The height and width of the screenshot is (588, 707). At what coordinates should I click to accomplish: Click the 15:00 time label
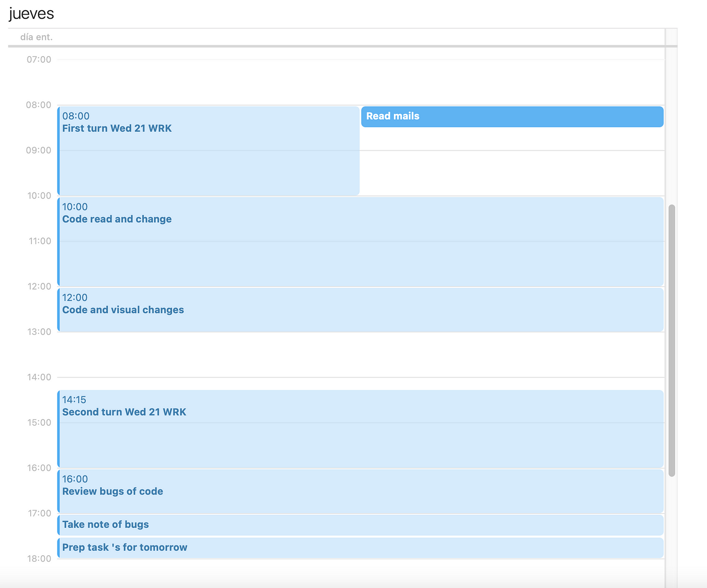[x=39, y=423]
